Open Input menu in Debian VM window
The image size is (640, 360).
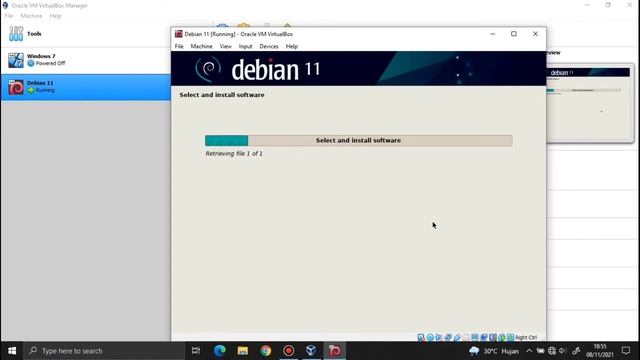pyautogui.click(x=245, y=47)
